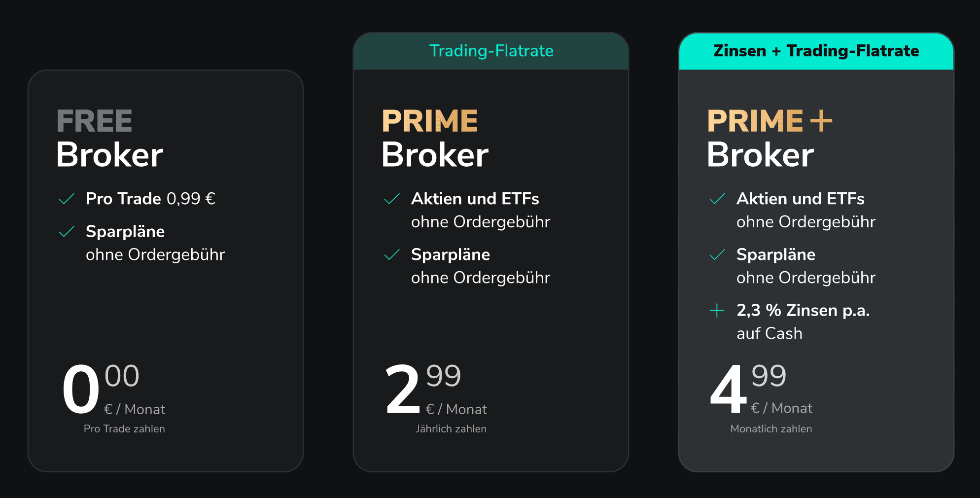Click the Pro Trade 0,99 € feature text
The image size is (980, 498).
pos(150,199)
